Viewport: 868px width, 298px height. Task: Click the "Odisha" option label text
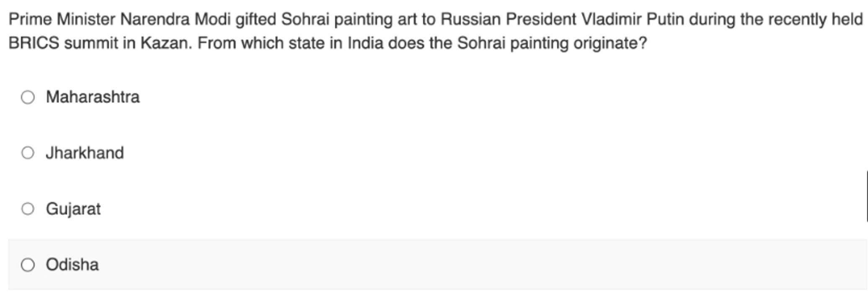coord(72,265)
